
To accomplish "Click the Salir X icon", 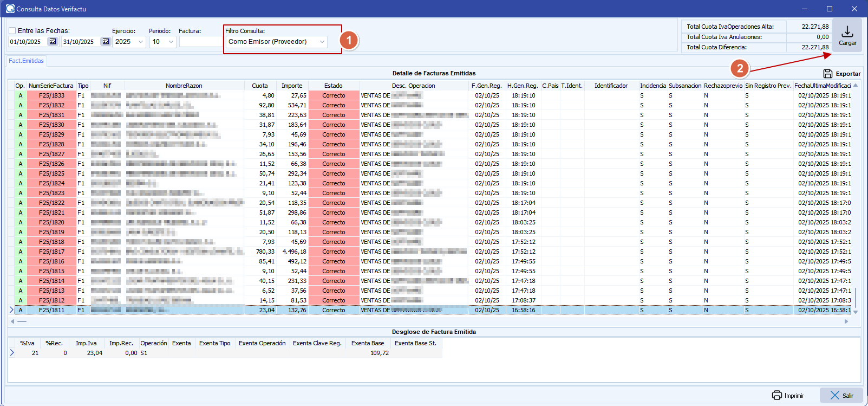I will click(834, 395).
